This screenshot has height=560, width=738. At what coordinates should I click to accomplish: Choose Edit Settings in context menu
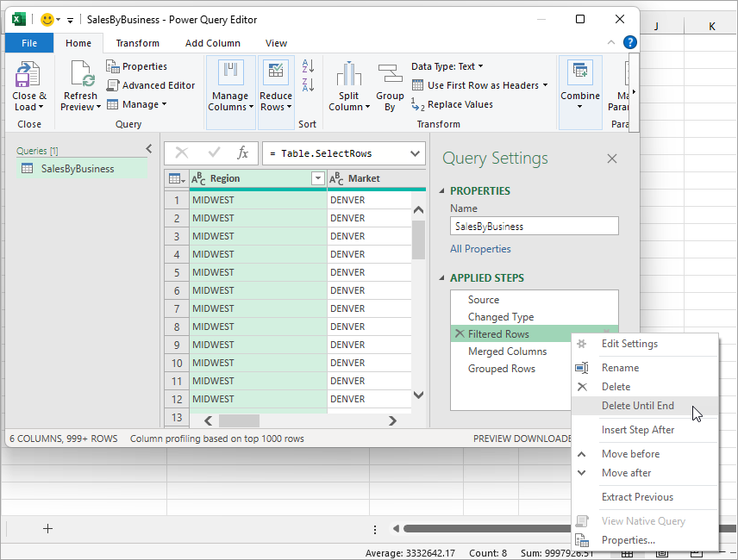click(645, 344)
